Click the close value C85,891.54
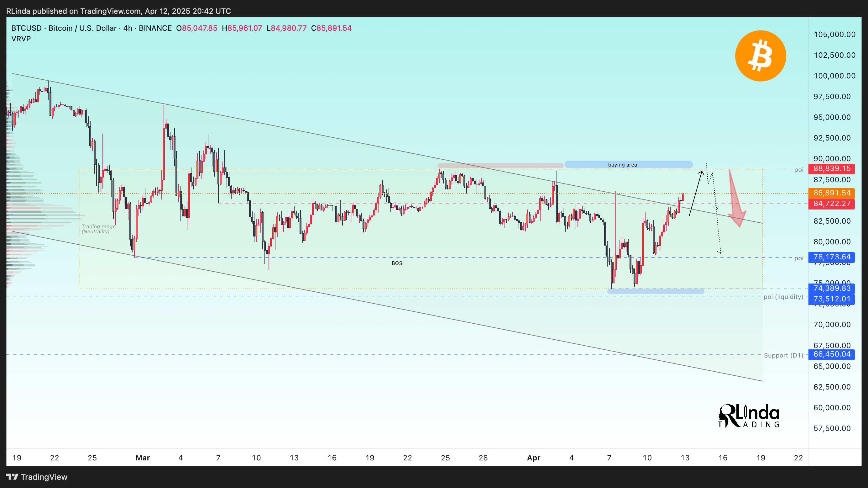Screen dimensions: 868x488 [x=331, y=28]
